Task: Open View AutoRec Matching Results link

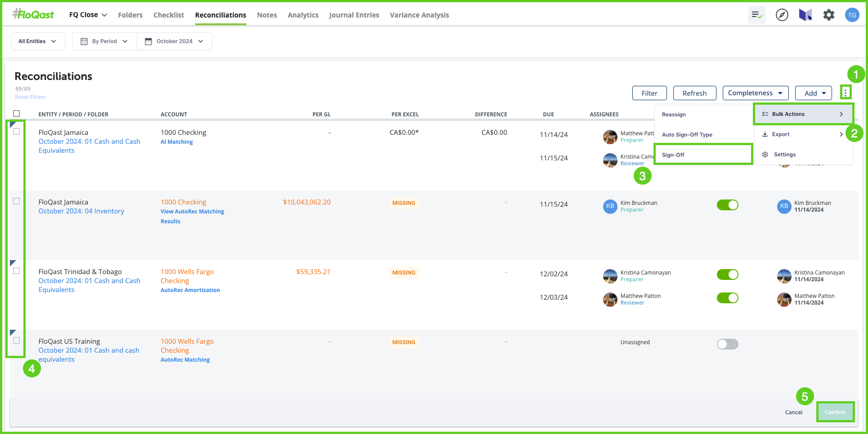Action: coord(192,217)
